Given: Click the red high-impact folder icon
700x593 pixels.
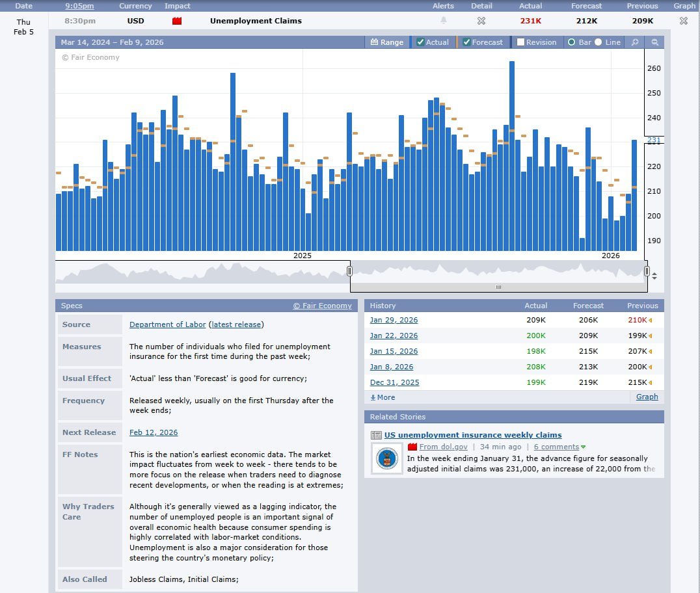Looking at the screenshot, I should [177, 21].
